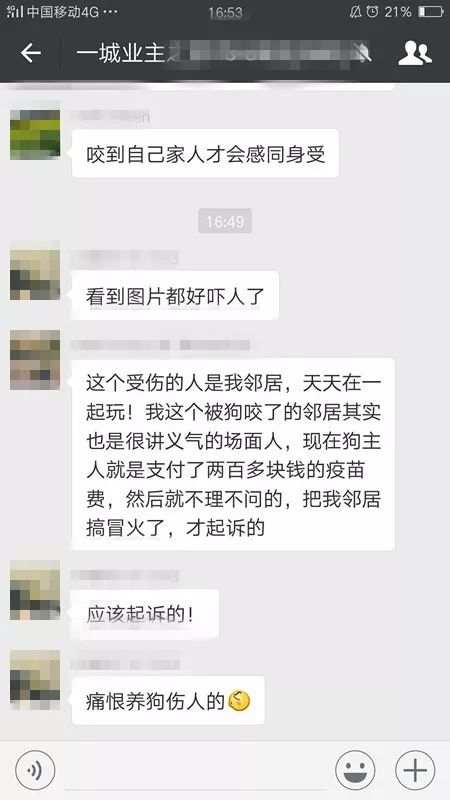Tap the message bubble 看到图片都好吓人了
This screenshot has width=450, height=800.
coord(175,295)
